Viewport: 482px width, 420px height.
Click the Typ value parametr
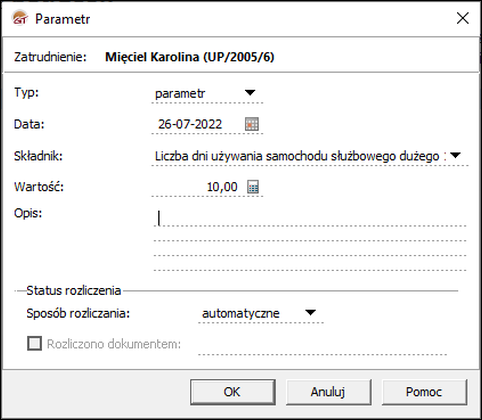180,94
